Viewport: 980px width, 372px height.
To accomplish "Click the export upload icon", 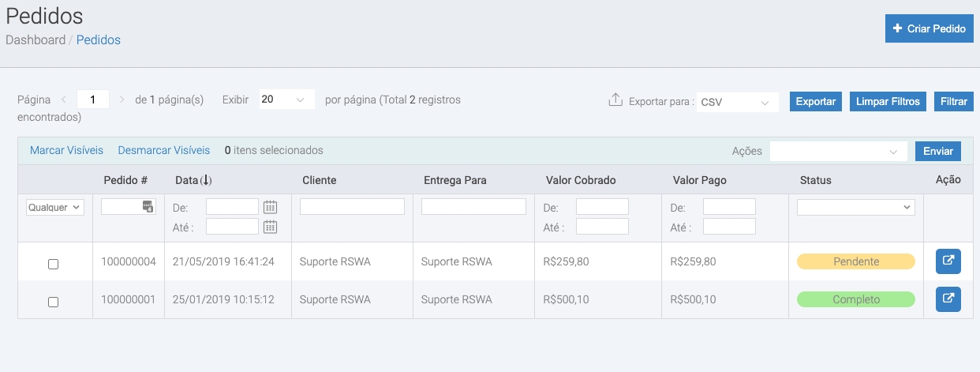I will coord(615,100).
